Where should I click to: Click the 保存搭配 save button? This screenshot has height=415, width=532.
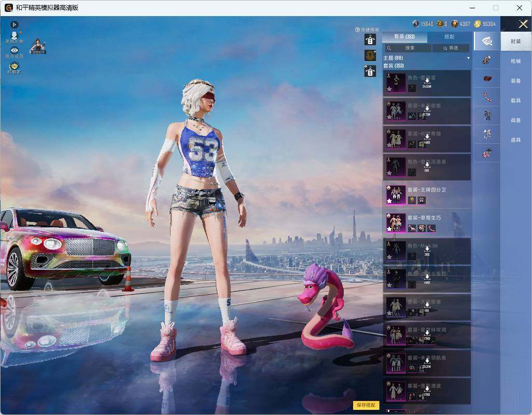pyautogui.click(x=366, y=405)
